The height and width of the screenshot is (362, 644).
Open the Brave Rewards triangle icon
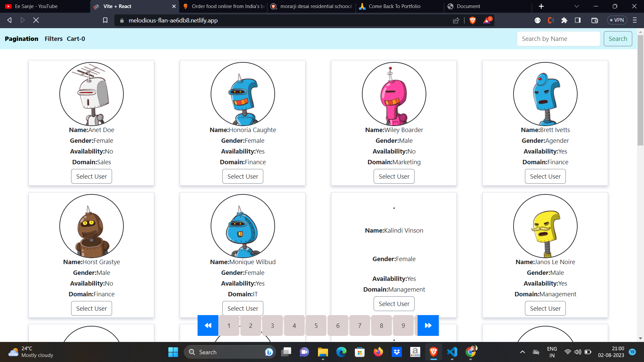pyautogui.click(x=487, y=20)
